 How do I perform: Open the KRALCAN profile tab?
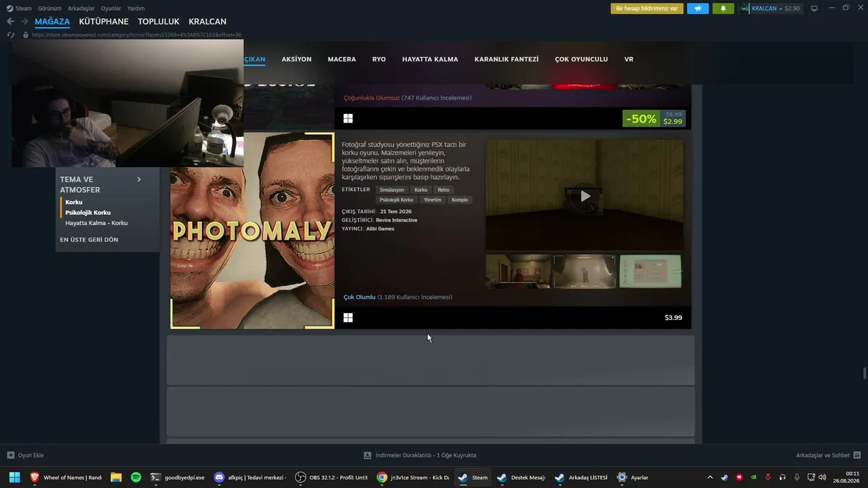point(208,22)
